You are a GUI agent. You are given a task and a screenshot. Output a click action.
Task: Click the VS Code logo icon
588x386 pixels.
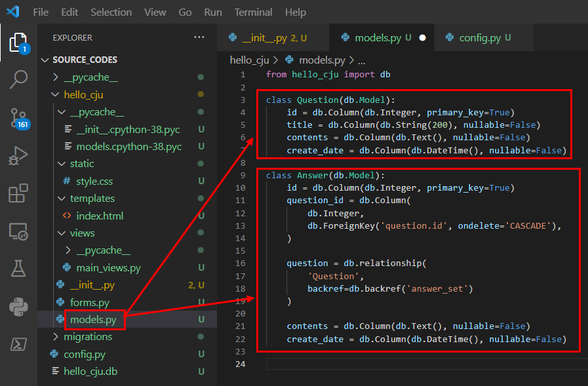(x=13, y=12)
